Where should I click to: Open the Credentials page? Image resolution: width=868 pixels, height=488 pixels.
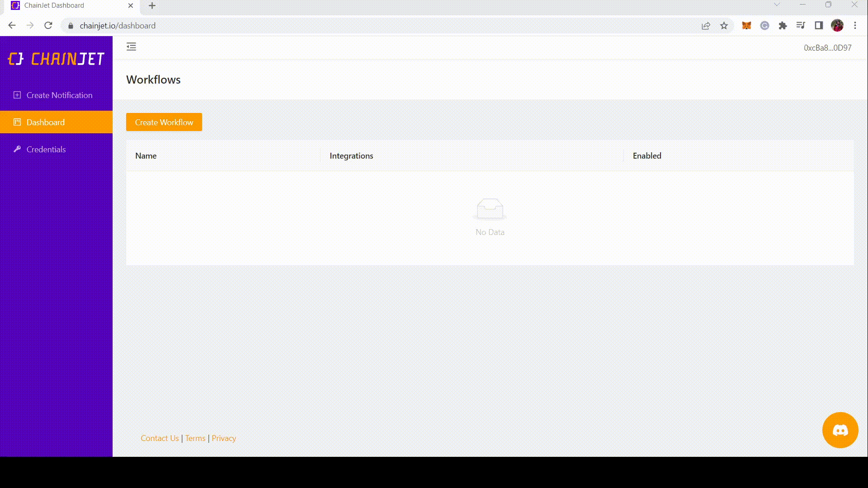pyautogui.click(x=56, y=150)
